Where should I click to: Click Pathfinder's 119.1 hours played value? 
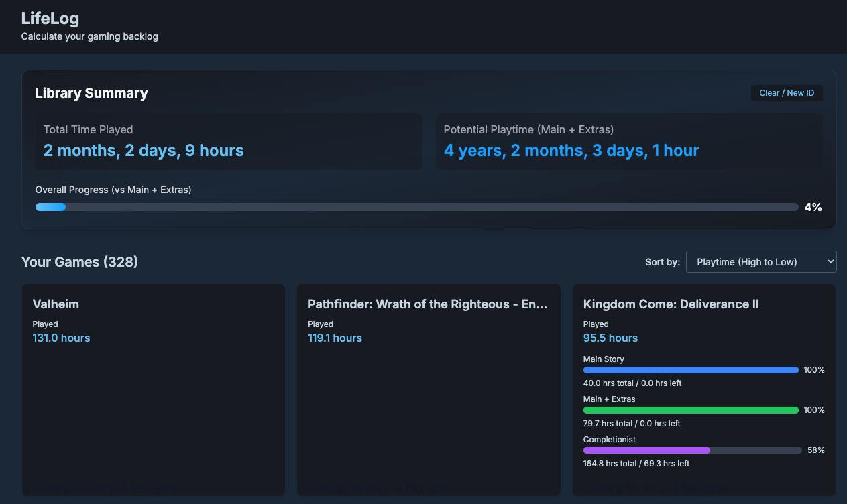[x=335, y=338]
